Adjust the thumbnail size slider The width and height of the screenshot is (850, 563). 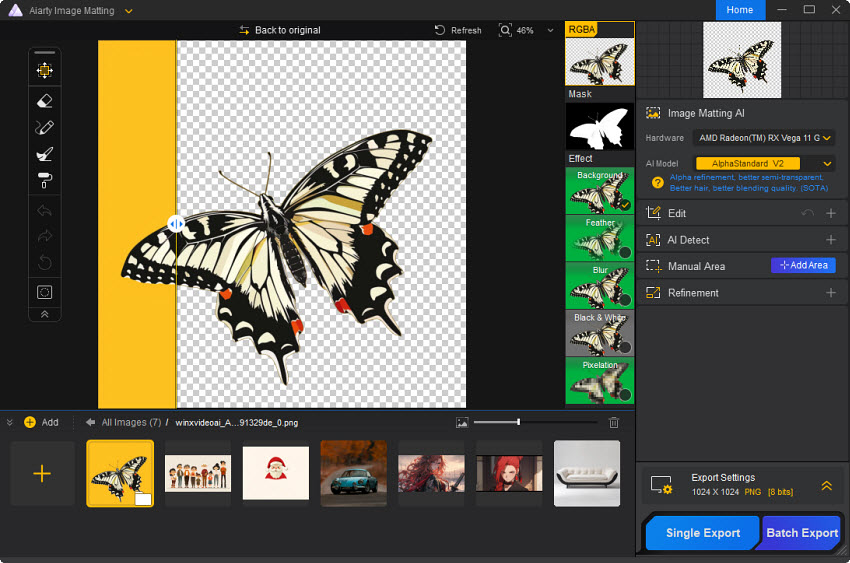tap(518, 423)
